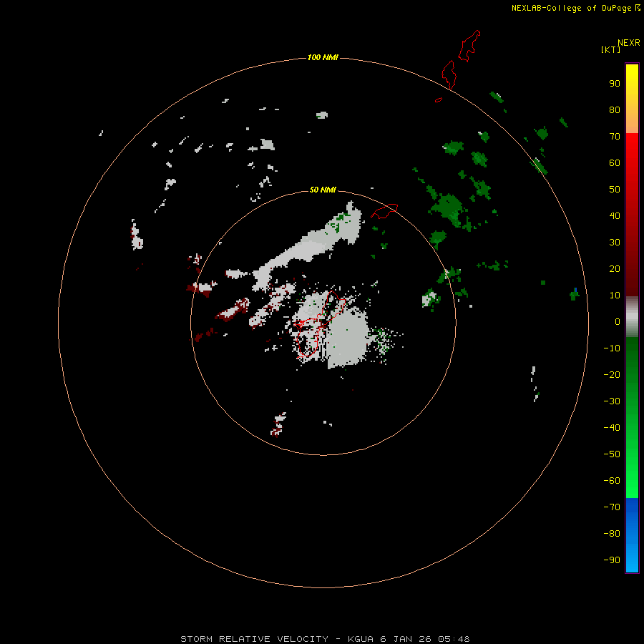Click the [KT] units label
Viewport: 644px width, 644px height.
(611, 49)
